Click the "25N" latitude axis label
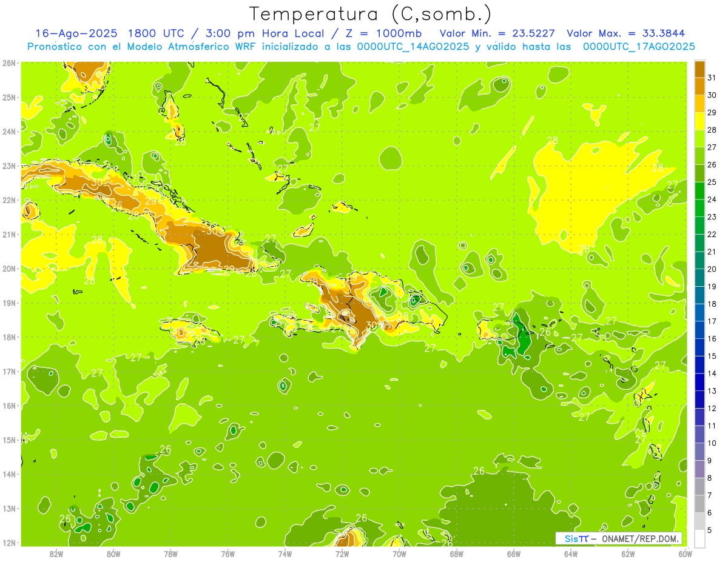 9,97
